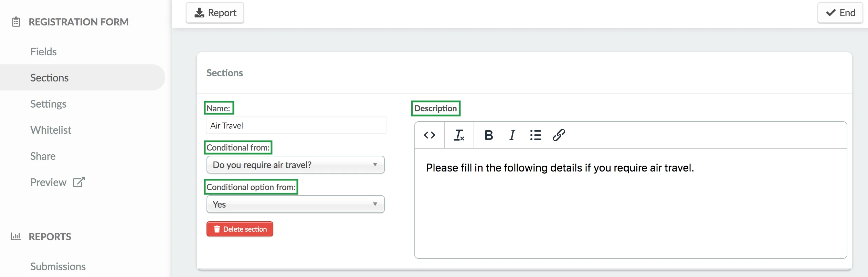The height and width of the screenshot is (277, 868).
Task: Click into the description text area
Action: tap(631, 203)
